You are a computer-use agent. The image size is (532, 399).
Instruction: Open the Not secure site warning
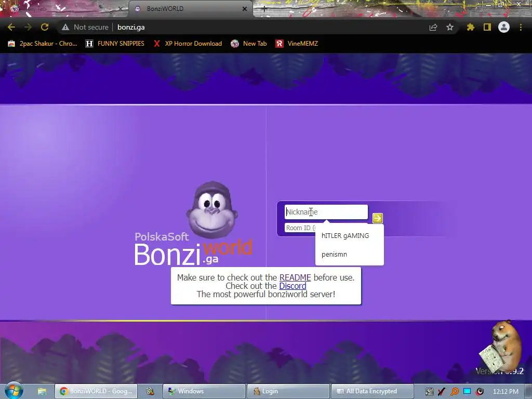pos(85,27)
